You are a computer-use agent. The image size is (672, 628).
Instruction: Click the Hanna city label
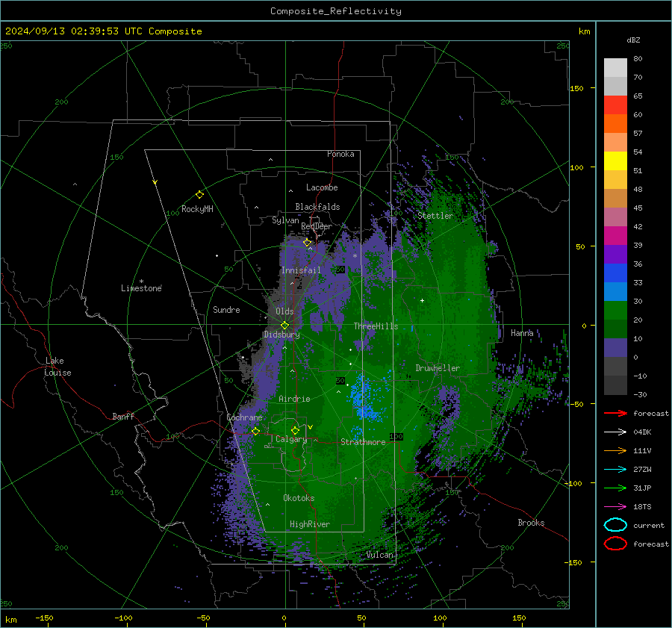[x=522, y=333]
